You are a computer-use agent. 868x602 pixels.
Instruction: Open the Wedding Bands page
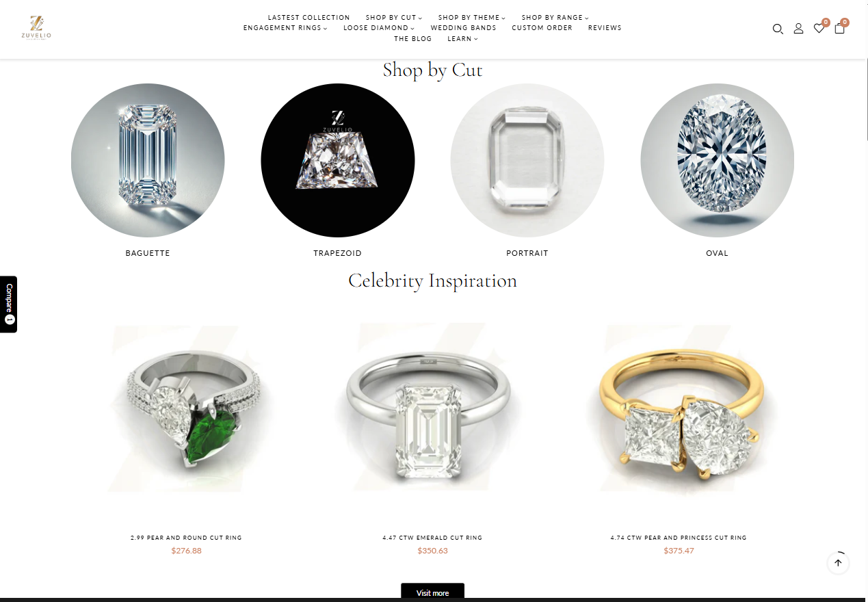tap(463, 28)
